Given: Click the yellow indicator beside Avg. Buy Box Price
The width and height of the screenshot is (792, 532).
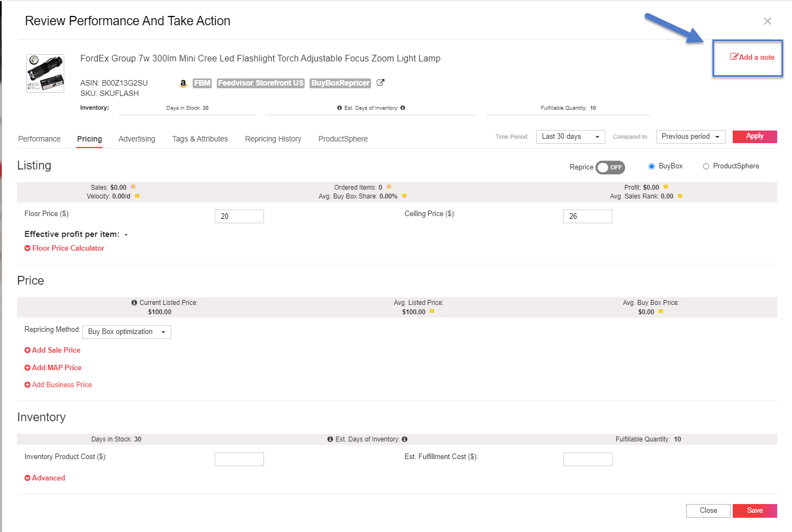Looking at the screenshot, I should pos(660,311).
